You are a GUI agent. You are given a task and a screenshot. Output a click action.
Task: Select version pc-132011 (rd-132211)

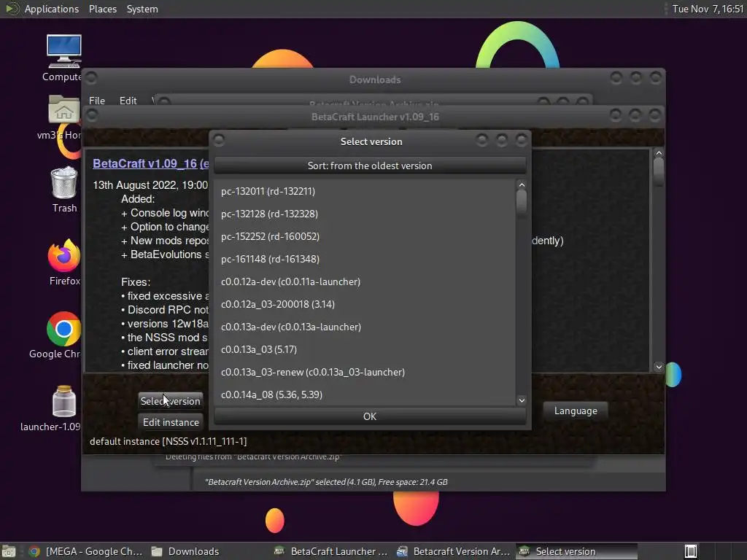[365, 191]
